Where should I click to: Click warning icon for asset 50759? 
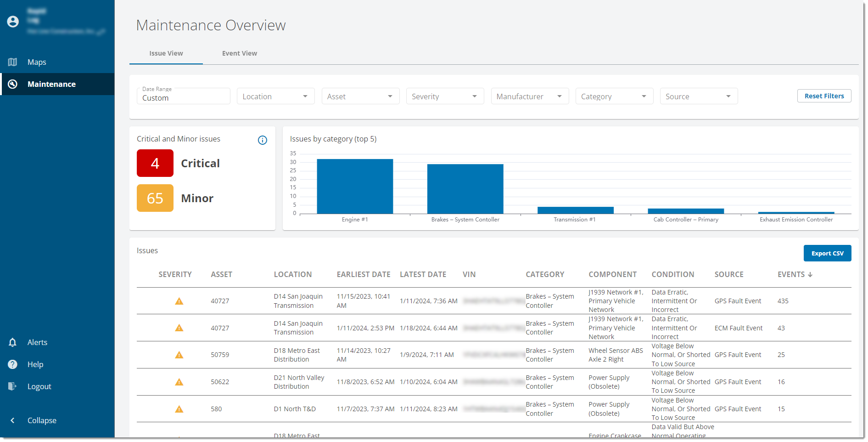[x=179, y=355]
